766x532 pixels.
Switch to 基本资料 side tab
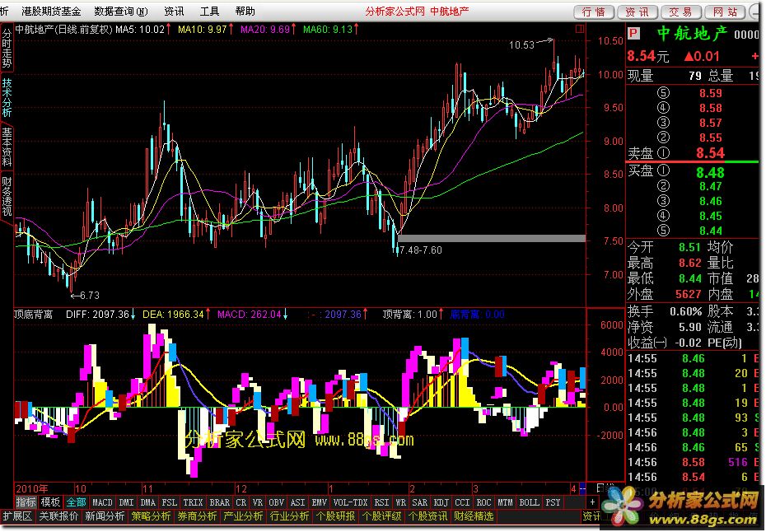coord(7,147)
